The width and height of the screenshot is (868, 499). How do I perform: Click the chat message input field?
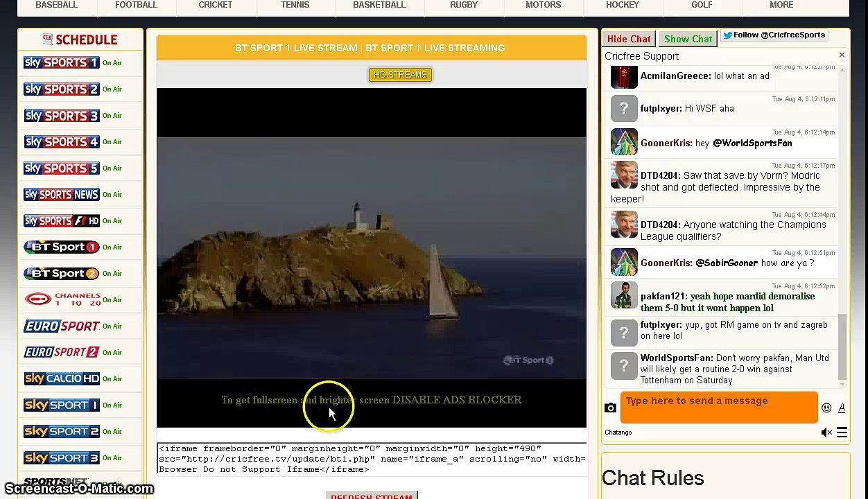[x=719, y=408]
